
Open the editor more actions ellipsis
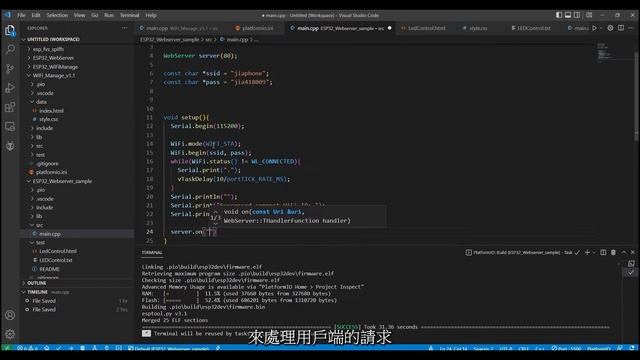pyautogui.click(x=631, y=28)
